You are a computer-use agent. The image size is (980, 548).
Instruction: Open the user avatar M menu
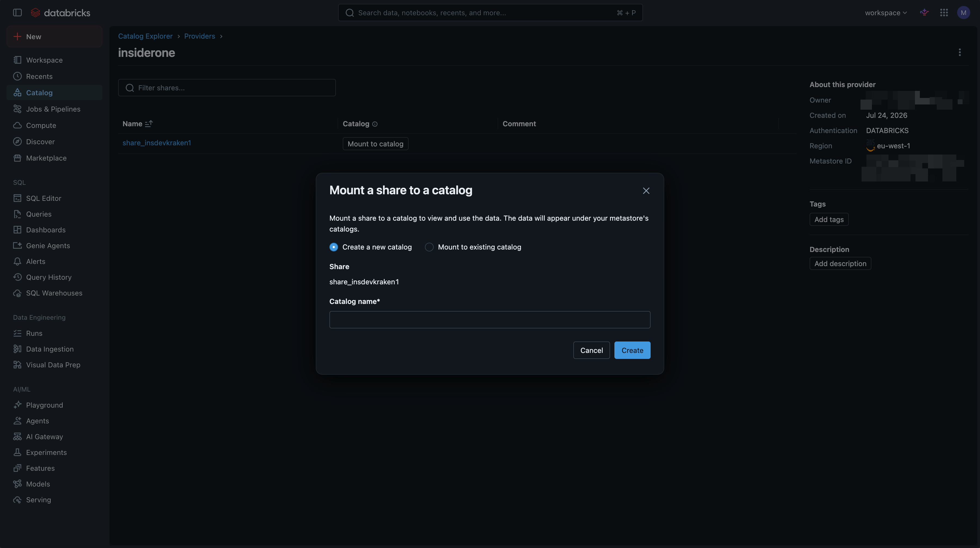[x=963, y=13]
